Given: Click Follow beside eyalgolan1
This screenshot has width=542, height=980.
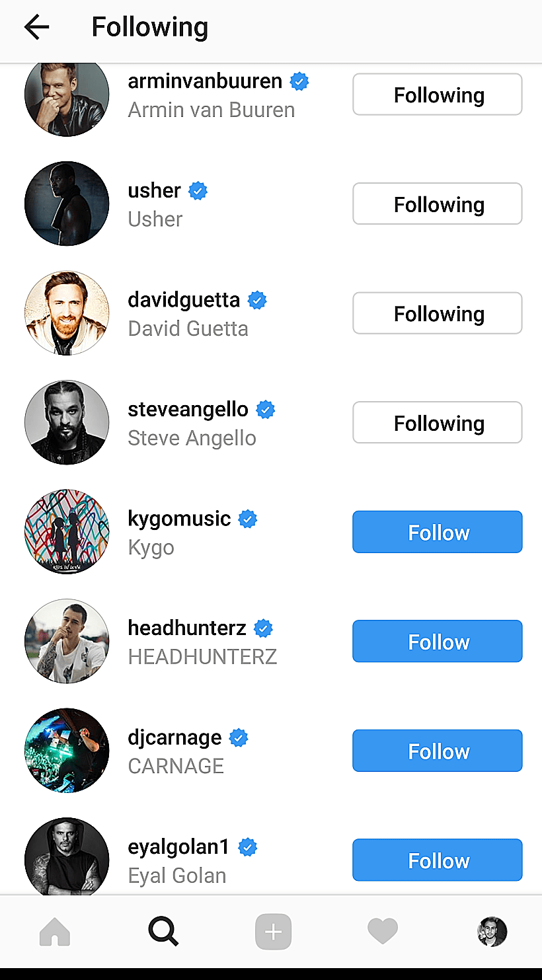Looking at the screenshot, I should pyautogui.click(x=437, y=860).
